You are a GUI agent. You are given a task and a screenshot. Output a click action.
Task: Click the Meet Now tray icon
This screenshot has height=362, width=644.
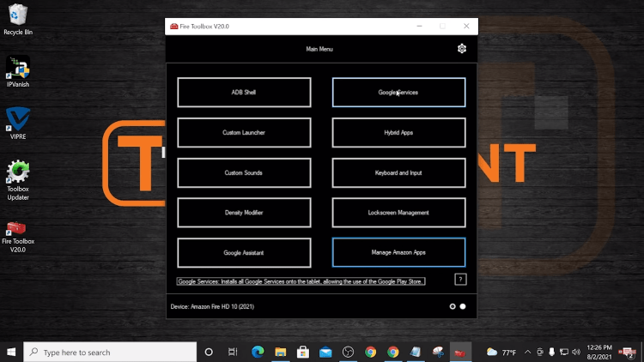540,353
